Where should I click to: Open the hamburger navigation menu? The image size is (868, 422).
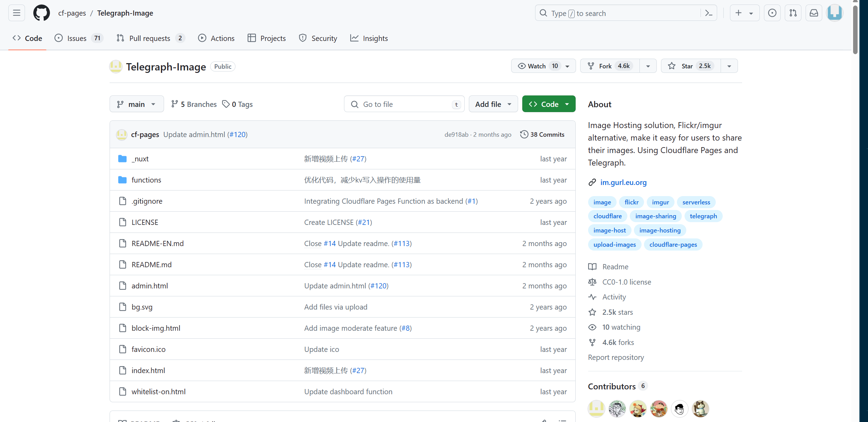point(16,13)
